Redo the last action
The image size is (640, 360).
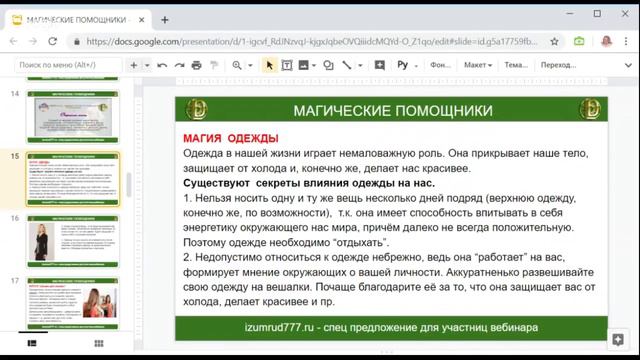(x=179, y=65)
